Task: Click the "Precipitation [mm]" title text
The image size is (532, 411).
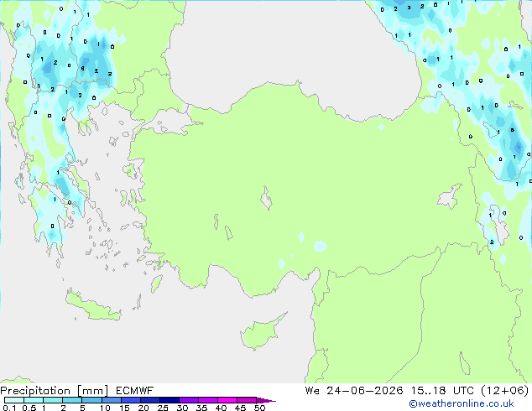Action: pos(55,391)
